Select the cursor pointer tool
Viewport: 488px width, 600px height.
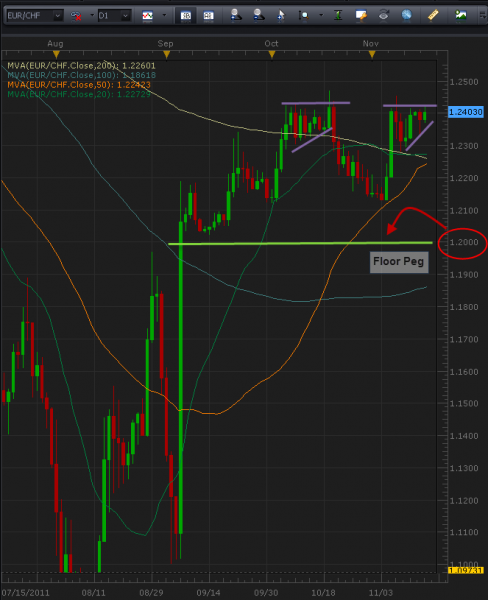(281, 15)
